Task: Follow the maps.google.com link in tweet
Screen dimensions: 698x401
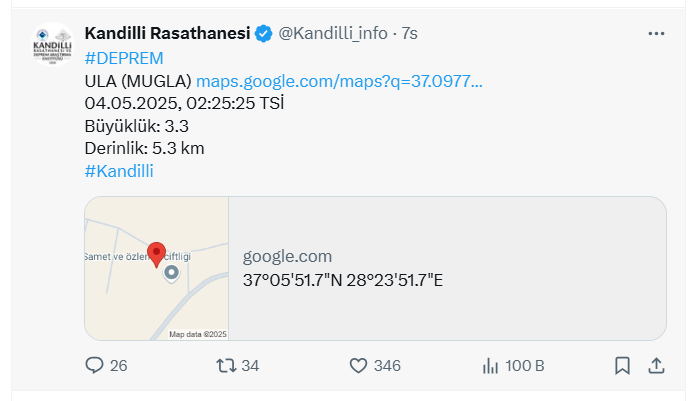Action: coord(339,81)
